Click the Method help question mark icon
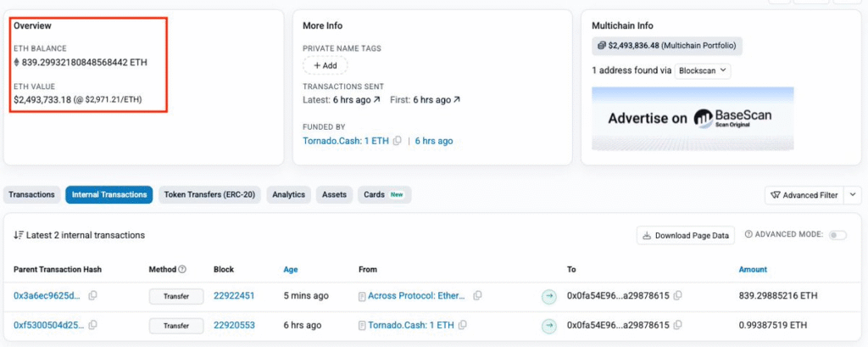868x347 pixels. pos(182,270)
